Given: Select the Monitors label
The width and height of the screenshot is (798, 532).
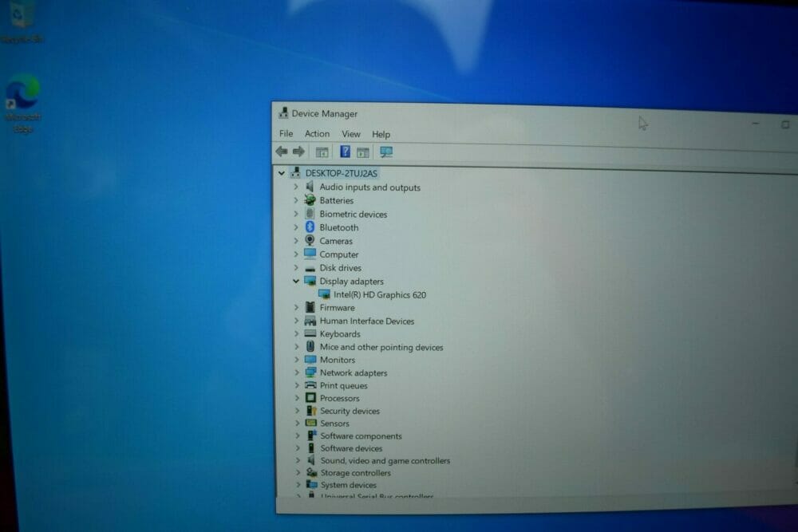Looking at the screenshot, I should click(338, 360).
